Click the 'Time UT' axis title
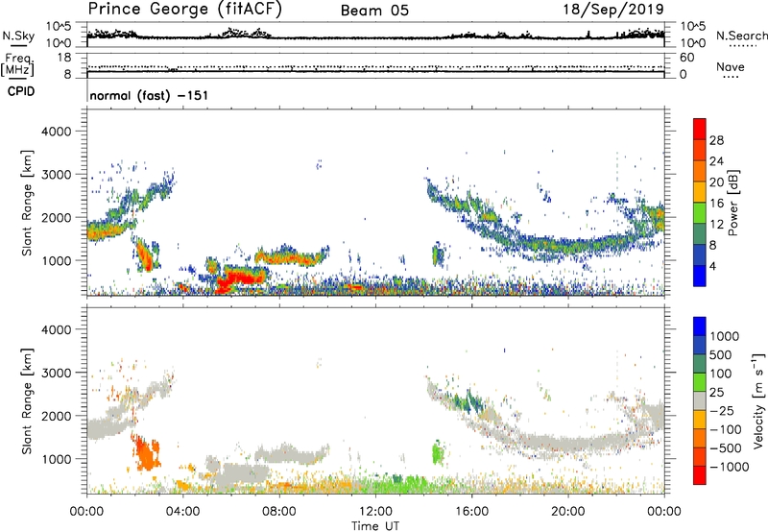Viewport: 768px width, 532px height. (375, 525)
